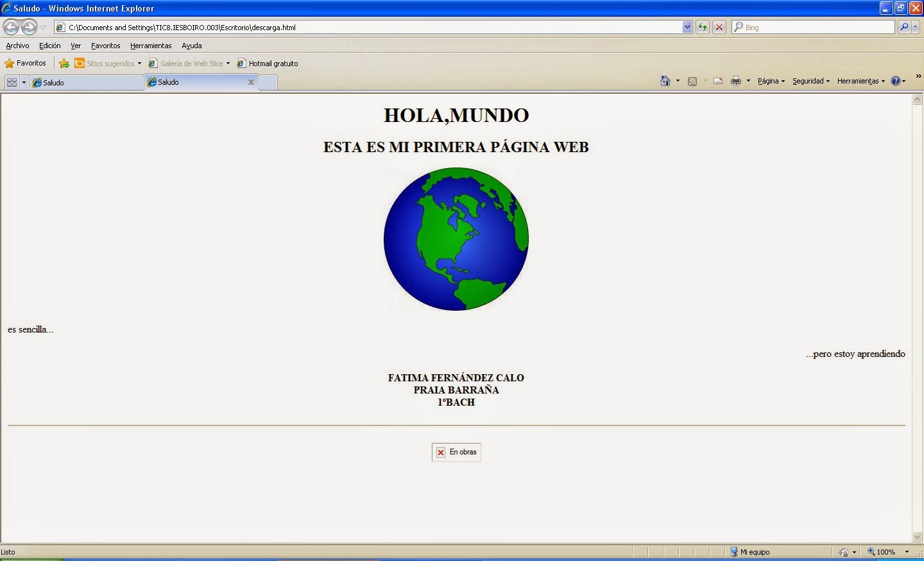The height and width of the screenshot is (561, 924).
Task: Add page to Favorites bar icon
Action: (64, 63)
